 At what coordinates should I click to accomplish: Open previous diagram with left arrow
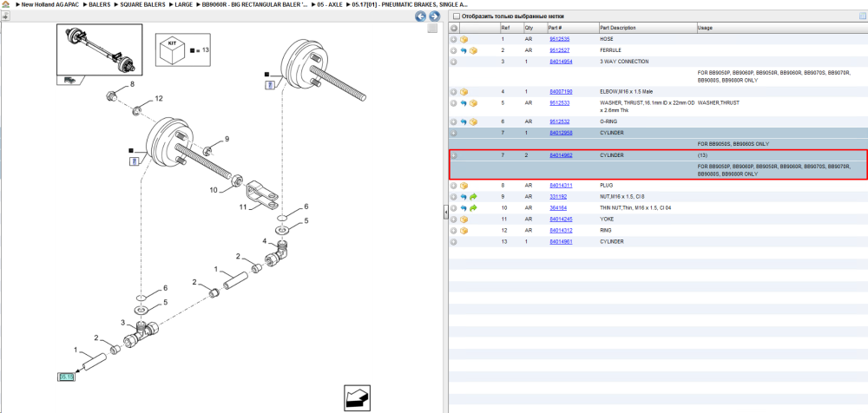[421, 16]
